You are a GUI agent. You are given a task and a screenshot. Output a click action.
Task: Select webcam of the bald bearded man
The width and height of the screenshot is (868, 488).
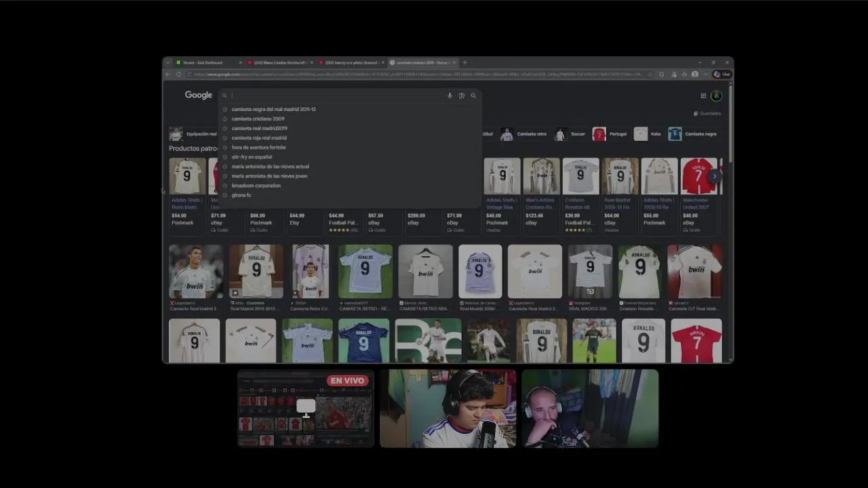point(590,408)
